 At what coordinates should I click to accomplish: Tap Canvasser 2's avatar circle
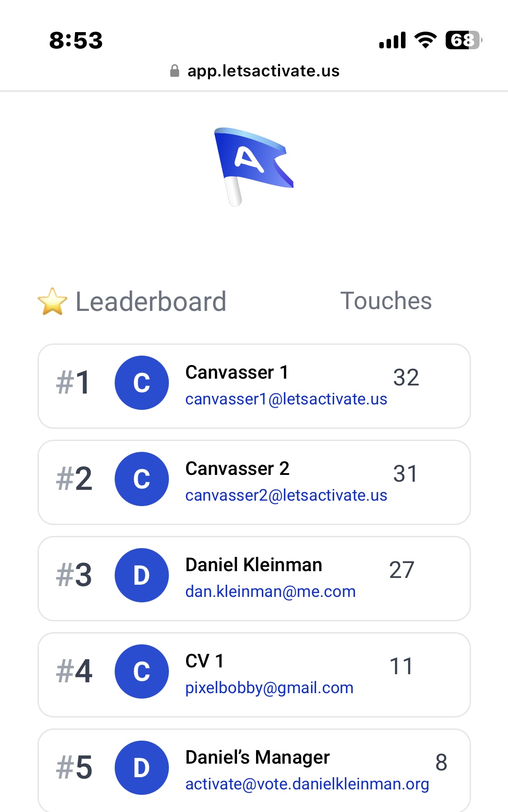(142, 479)
